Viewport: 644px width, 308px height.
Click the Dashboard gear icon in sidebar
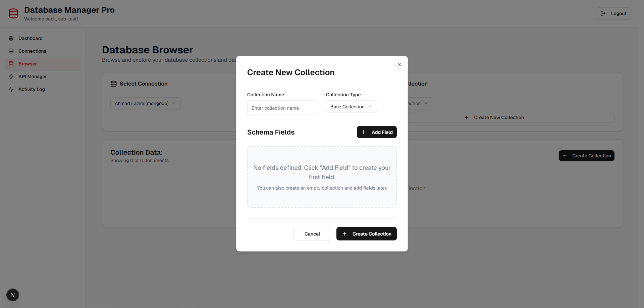click(x=11, y=38)
